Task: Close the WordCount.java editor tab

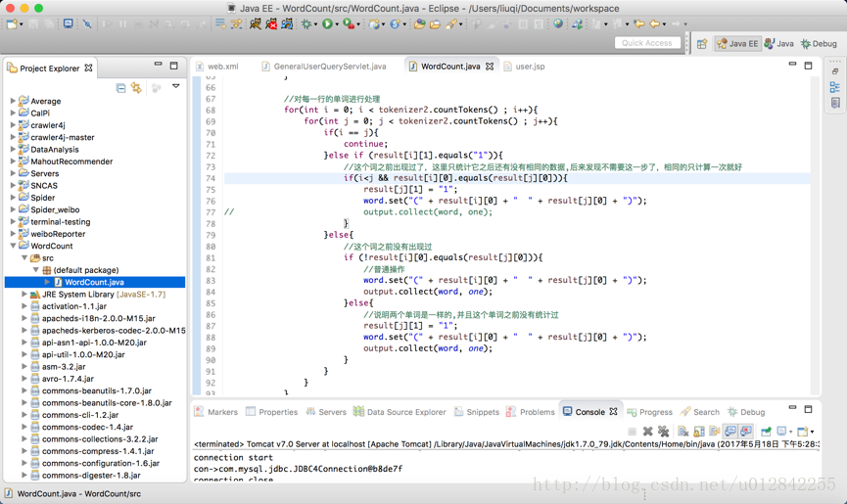Action: tap(490, 66)
